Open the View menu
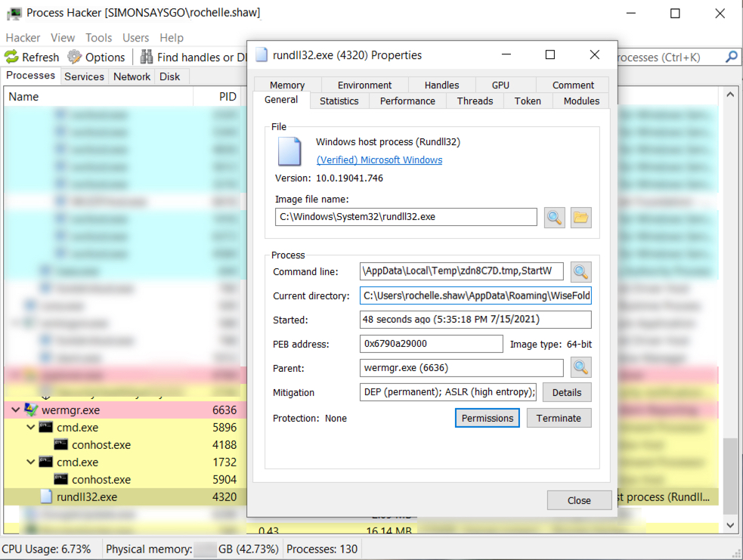The width and height of the screenshot is (743, 560). pos(63,38)
